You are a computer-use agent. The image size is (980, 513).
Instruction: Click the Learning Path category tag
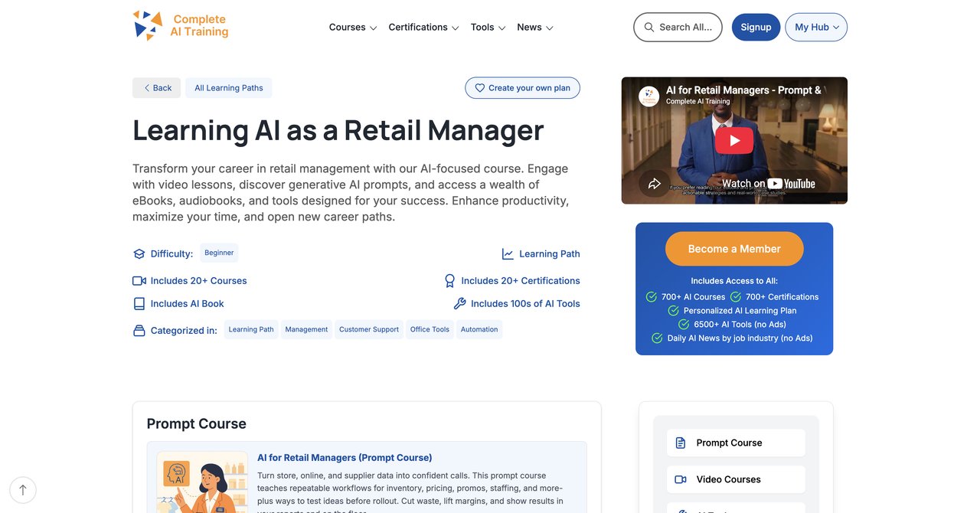pyautogui.click(x=251, y=330)
